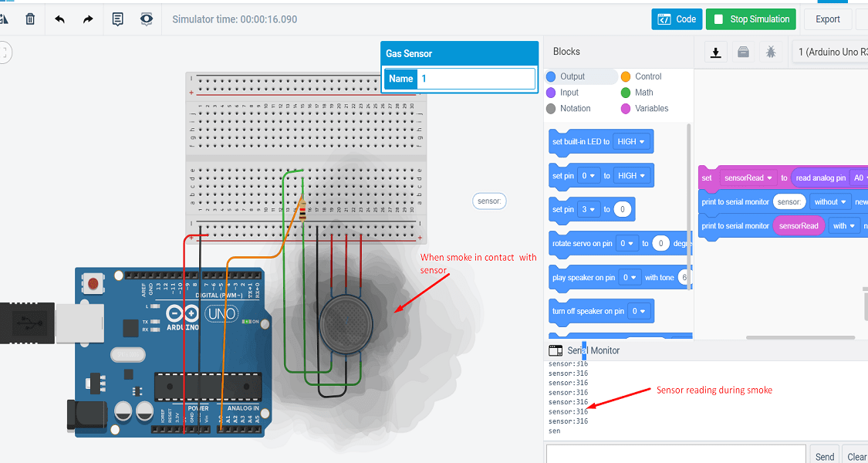
Task: Open the notes tool
Action: (117, 19)
